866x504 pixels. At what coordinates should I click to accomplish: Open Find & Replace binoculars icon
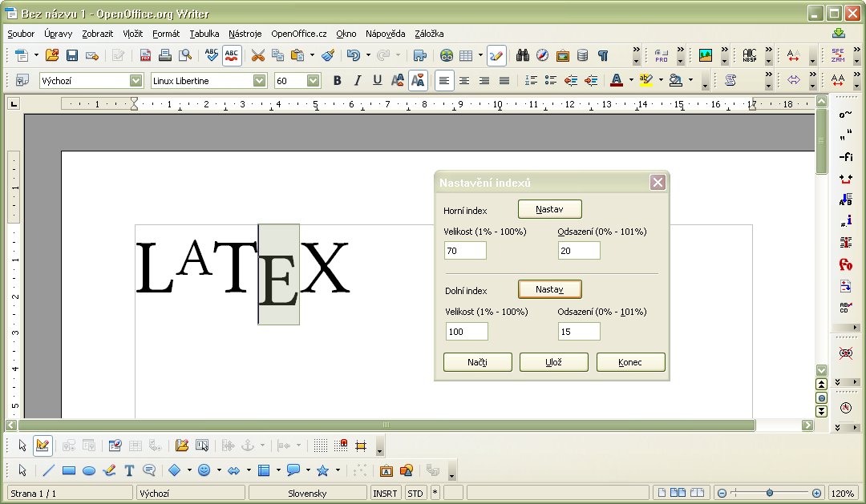pos(523,55)
